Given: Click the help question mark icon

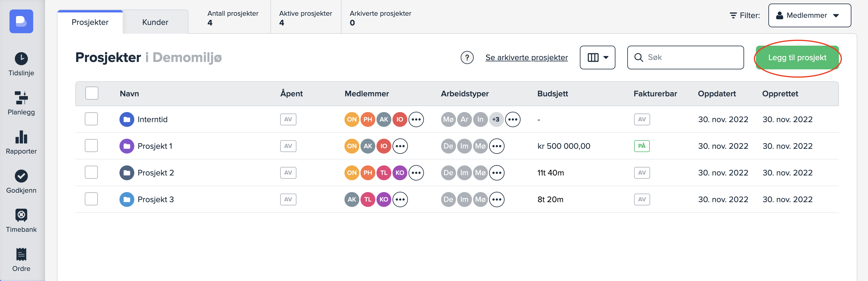Looking at the screenshot, I should point(467,58).
